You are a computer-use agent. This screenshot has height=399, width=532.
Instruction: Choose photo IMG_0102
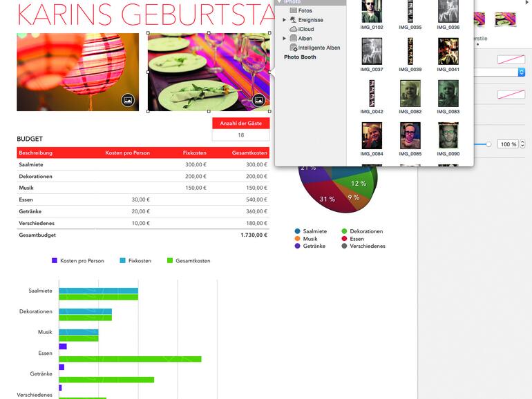pyautogui.click(x=372, y=11)
